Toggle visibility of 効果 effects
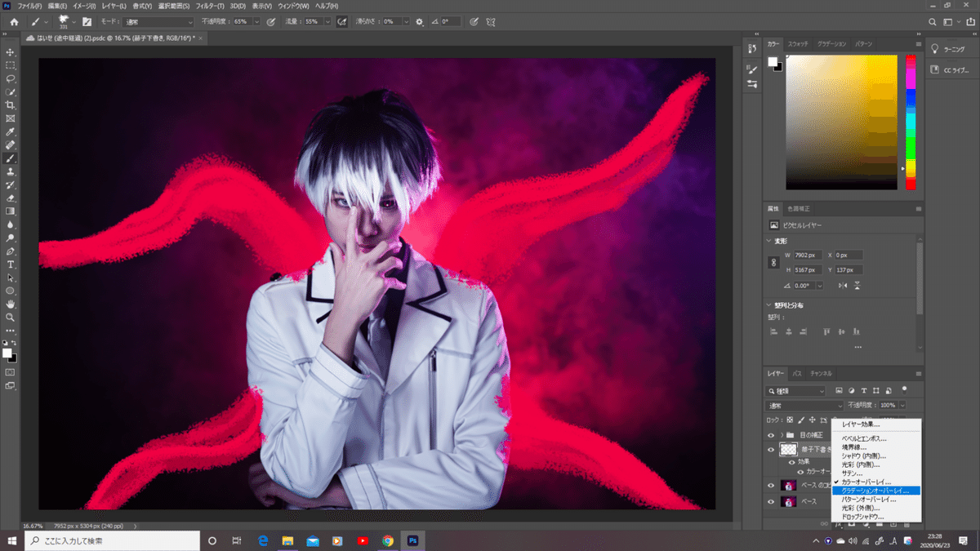Screen dimensions: 980x551 [791, 461]
